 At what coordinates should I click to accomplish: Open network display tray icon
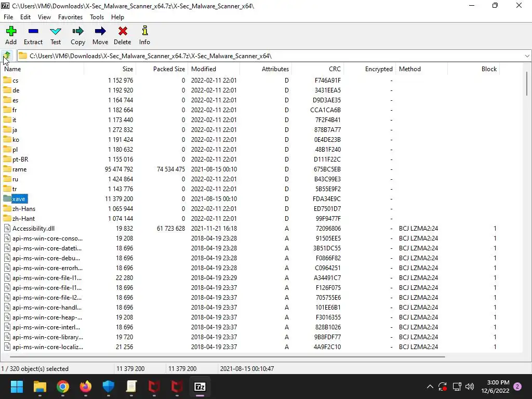pos(457,387)
